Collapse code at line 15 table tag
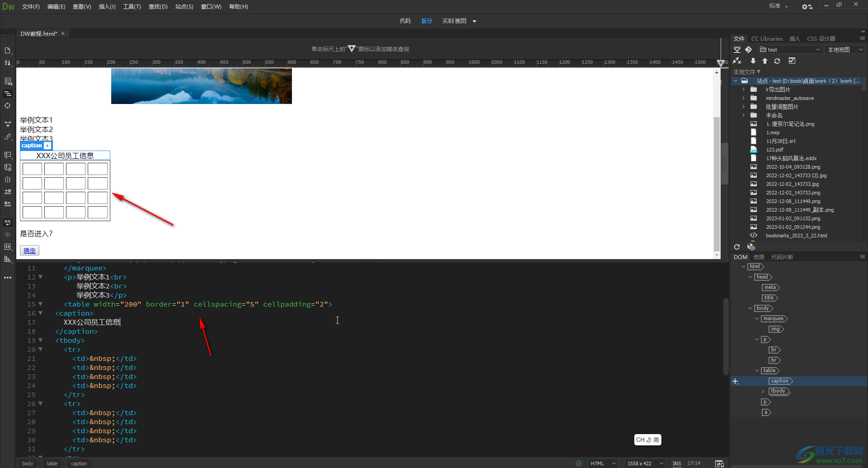The height and width of the screenshot is (468, 868). [40, 304]
